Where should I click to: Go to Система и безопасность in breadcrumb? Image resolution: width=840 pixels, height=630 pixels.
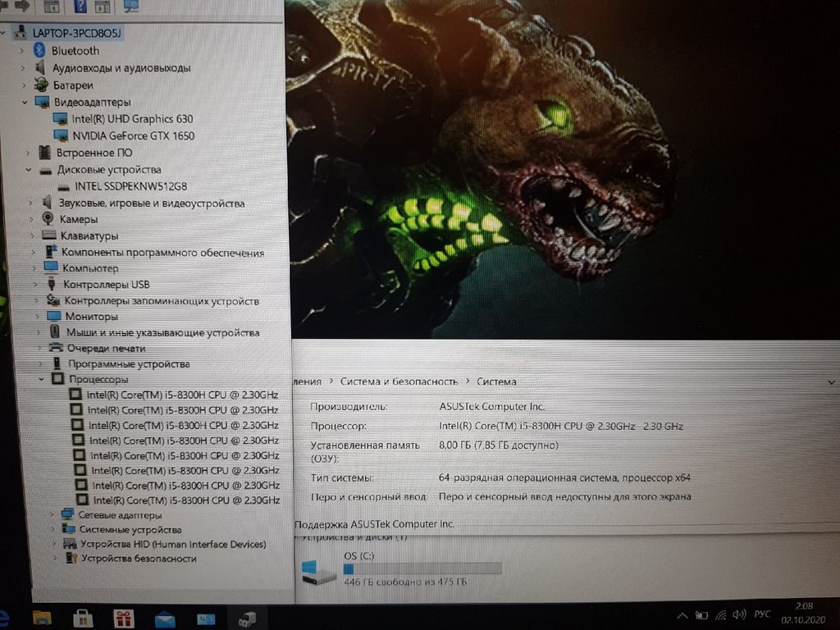click(x=399, y=381)
